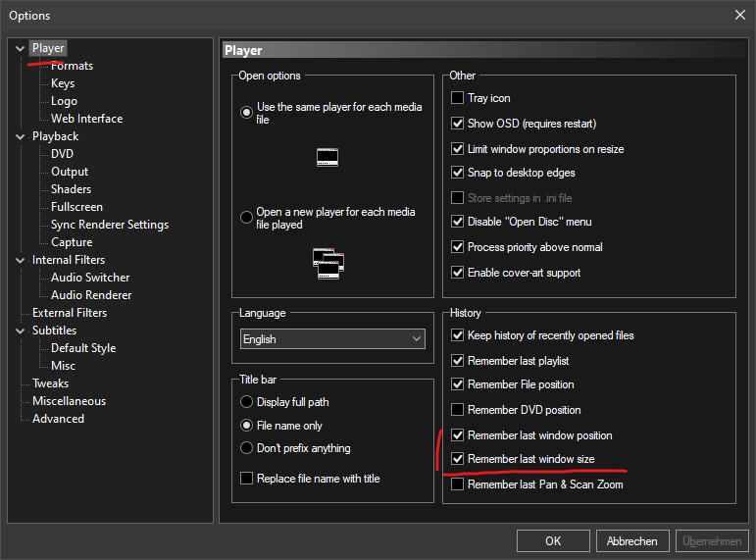Image resolution: width=756 pixels, height=560 pixels.
Task: Select Subtitles in the options tree
Action: pos(54,331)
